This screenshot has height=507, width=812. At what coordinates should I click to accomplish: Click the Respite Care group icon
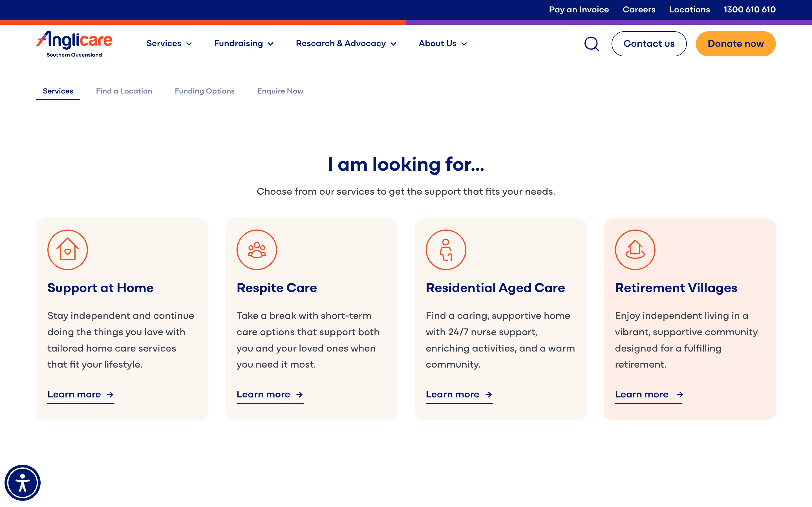tap(257, 250)
